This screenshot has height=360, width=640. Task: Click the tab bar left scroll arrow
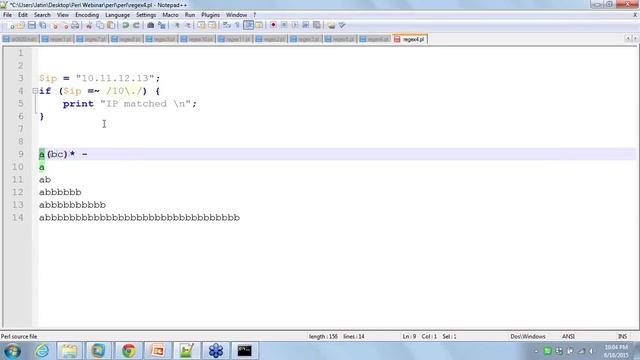628,38
